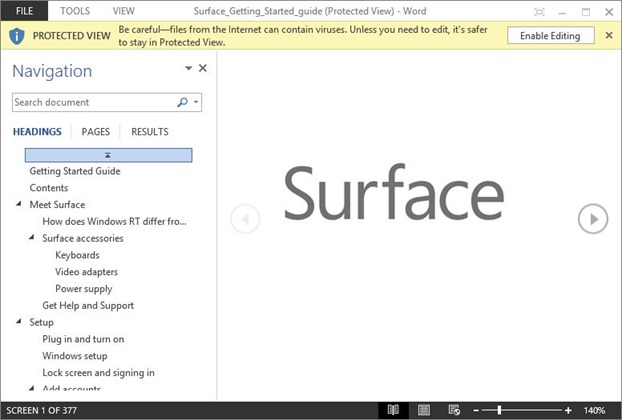The width and height of the screenshot is (622, 420).
Task: Go to Contents heading
Action: 49,188
